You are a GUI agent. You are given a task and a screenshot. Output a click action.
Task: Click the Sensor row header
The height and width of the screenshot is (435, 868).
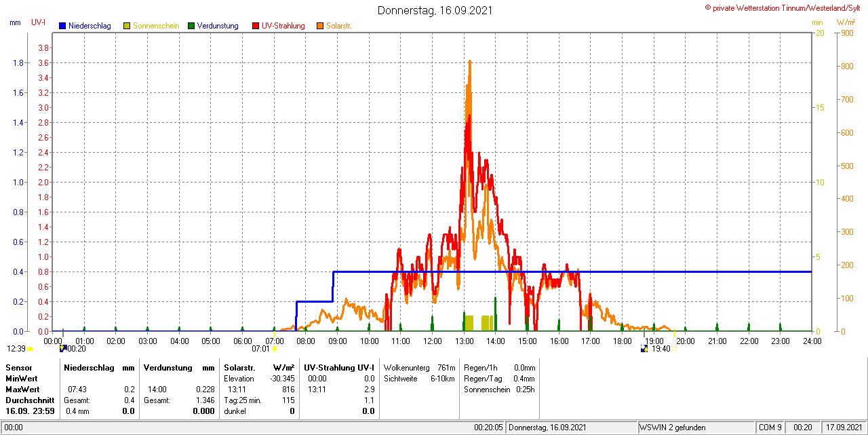[18, 367]
